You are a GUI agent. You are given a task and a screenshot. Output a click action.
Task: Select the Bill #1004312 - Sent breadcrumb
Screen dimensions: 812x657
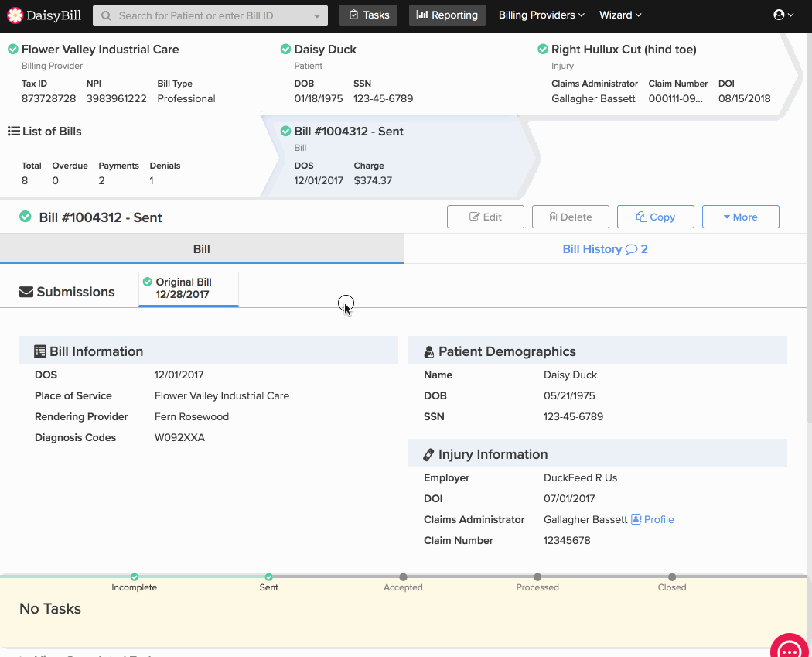click(x=349, y=131)
